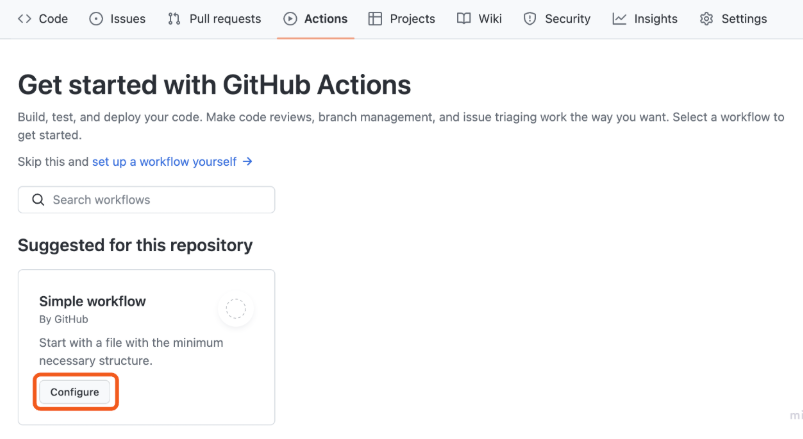Select the Simple workflow card title
Viewport: 803px width, 439px height.
[93, 301]
